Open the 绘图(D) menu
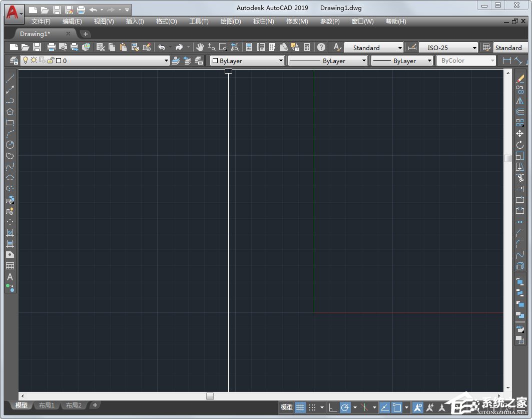 230,21
